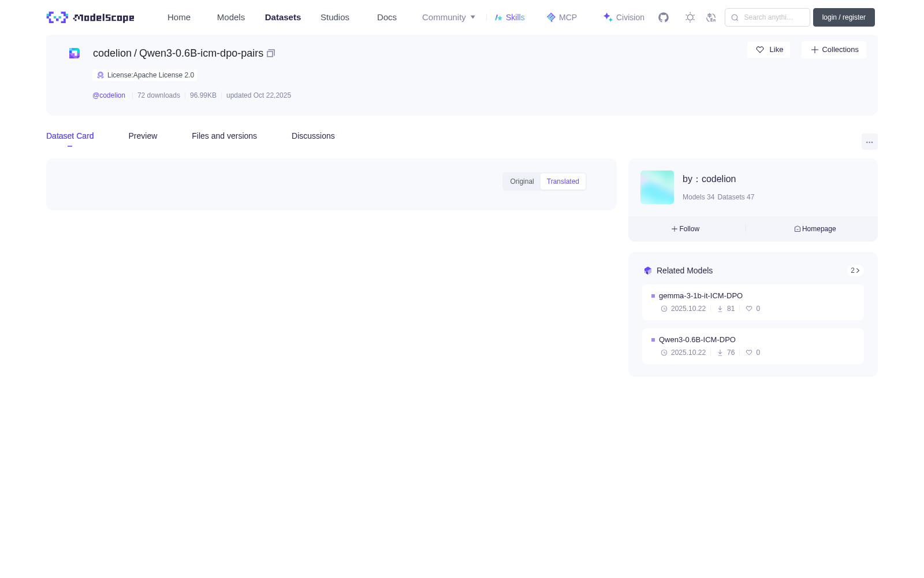
Task: Go to Home in navigation
Action: [179, 17]
